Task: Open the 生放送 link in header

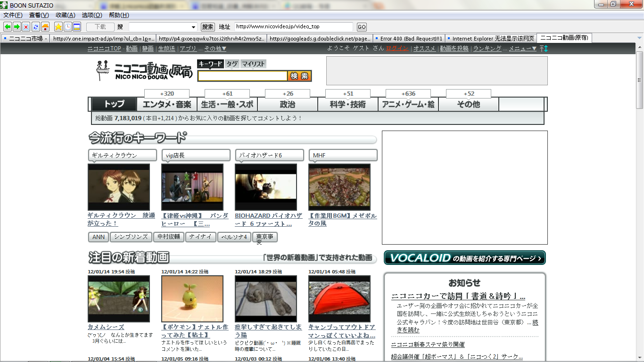Action: [166, 49]
